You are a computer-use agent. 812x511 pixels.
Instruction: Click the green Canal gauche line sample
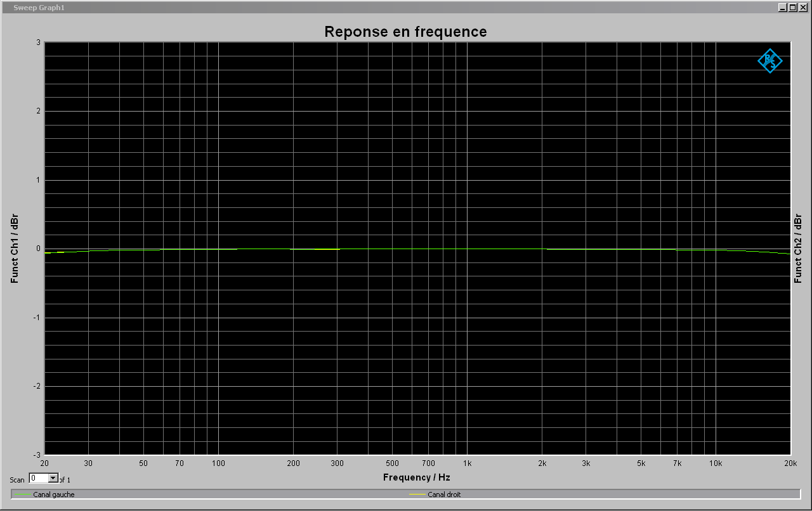click(22, 495)
